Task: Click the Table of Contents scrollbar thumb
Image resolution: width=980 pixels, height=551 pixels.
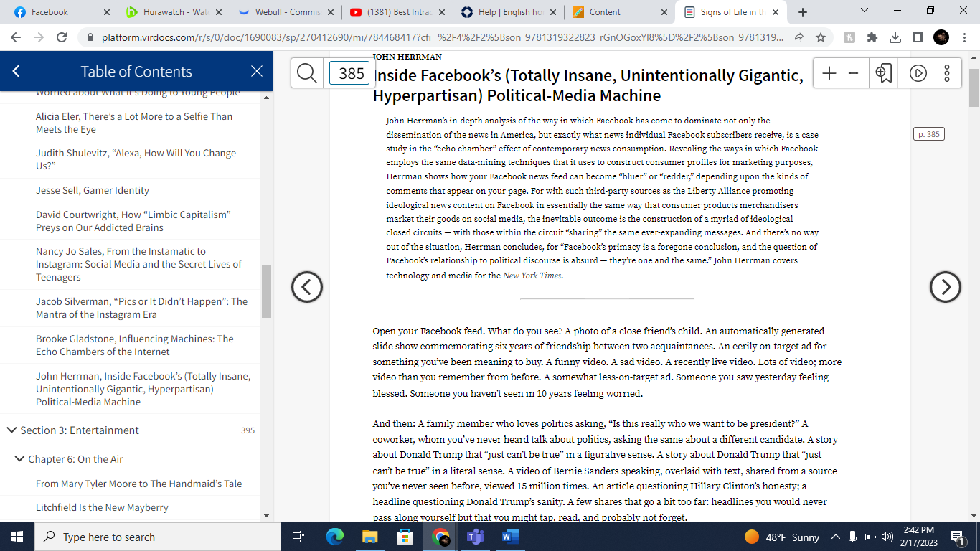Action: pos(266,291)
